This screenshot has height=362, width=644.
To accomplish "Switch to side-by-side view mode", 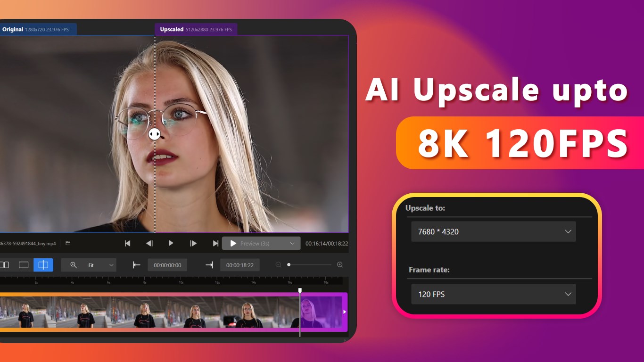I will point(4,265).
